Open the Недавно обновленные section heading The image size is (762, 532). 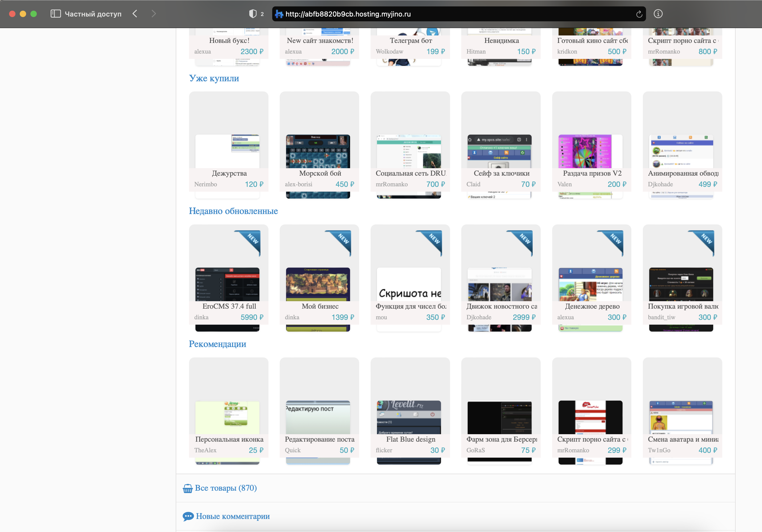tap(233, 211)
